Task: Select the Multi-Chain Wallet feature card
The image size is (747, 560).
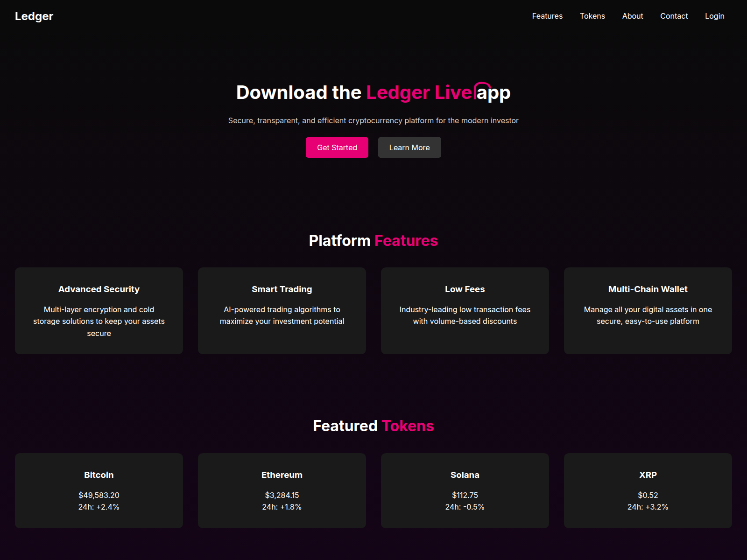Action: point(648,311)
